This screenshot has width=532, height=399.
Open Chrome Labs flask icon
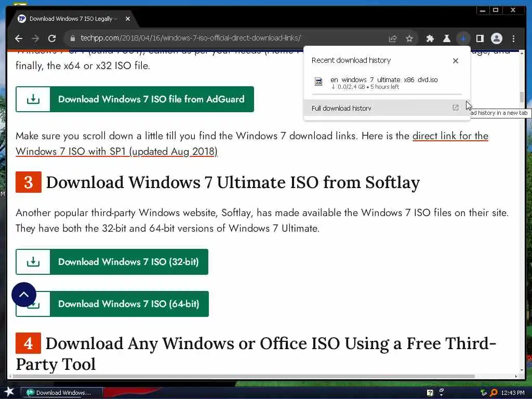(446, 38)
